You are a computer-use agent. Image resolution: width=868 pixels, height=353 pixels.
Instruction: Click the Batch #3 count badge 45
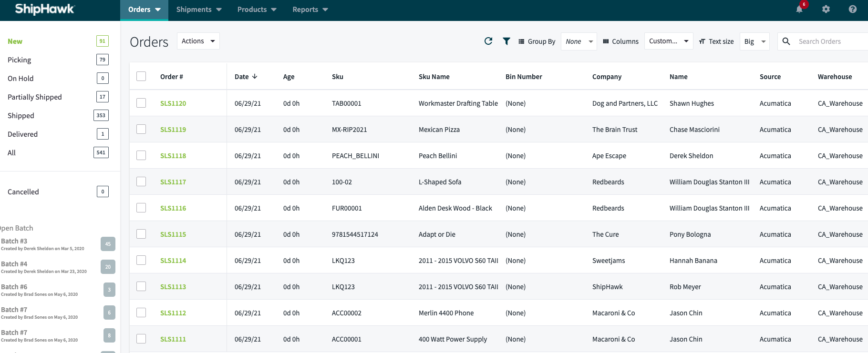(108, 244)
